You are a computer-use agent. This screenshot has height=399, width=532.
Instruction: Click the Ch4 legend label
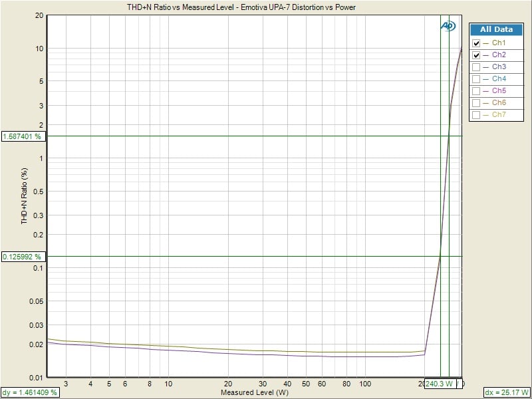499,78
